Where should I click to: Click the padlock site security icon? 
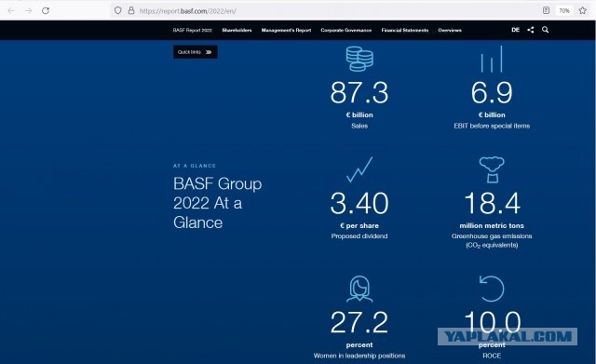[131, 10]
